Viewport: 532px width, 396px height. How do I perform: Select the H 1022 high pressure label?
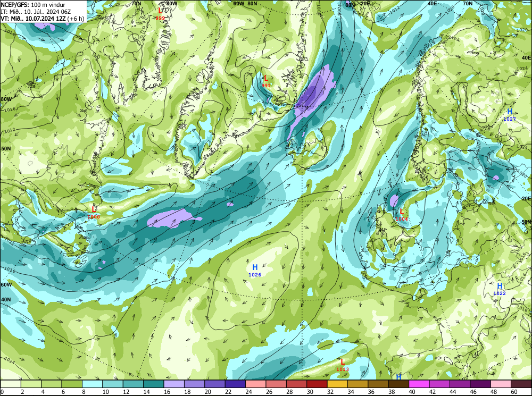coord(500,289)
